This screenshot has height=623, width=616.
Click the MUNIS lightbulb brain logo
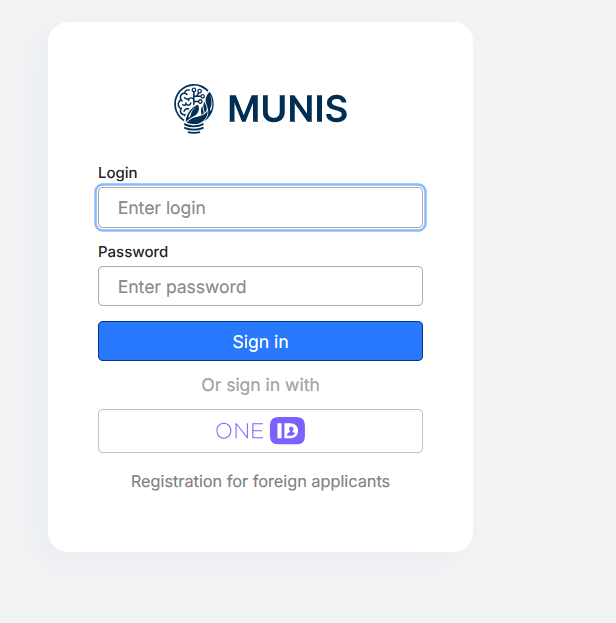194,108
